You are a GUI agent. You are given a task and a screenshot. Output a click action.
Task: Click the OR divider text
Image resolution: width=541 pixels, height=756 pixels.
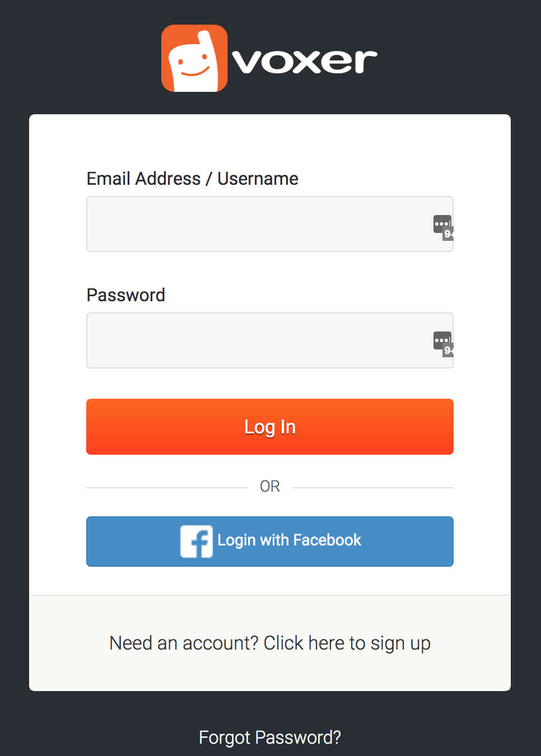(x=270, y=486)
